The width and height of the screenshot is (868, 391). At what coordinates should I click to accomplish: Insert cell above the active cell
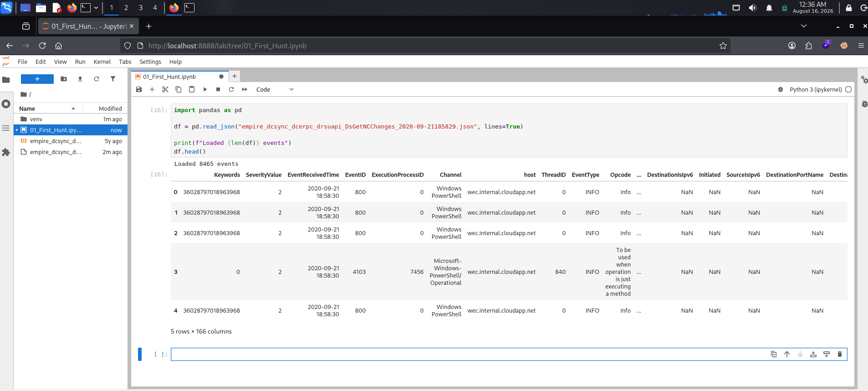pyautogui.click(x=813, y=354)
